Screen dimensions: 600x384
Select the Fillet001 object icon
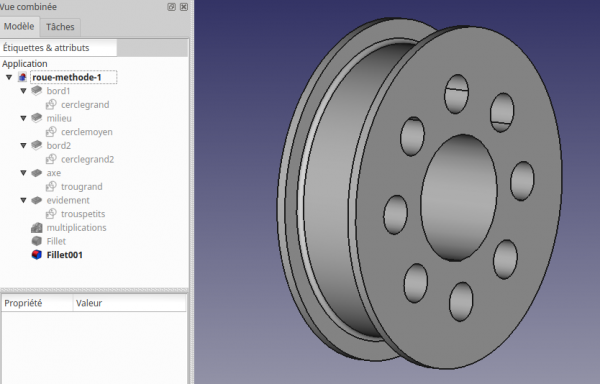coord(36,255)
